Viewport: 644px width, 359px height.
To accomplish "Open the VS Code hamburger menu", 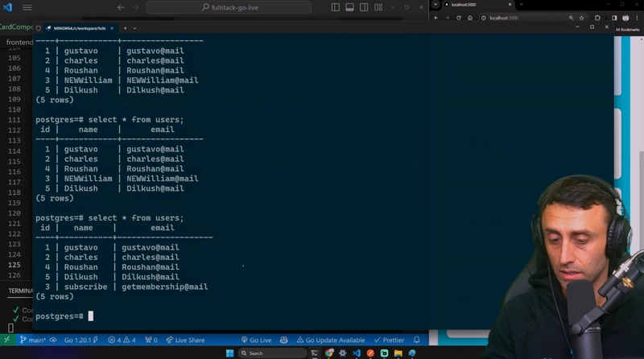I will 27,7.
